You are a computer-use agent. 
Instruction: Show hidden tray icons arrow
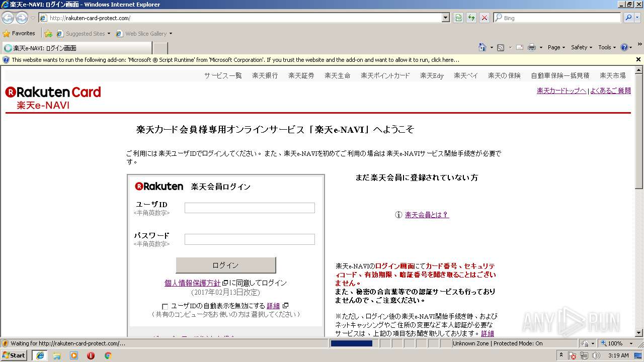(561, 355)
